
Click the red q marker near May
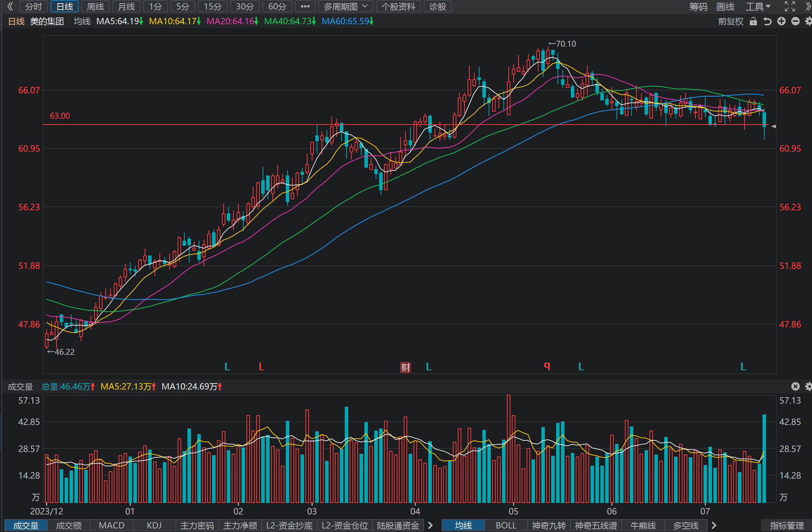(x=547, y=366)
